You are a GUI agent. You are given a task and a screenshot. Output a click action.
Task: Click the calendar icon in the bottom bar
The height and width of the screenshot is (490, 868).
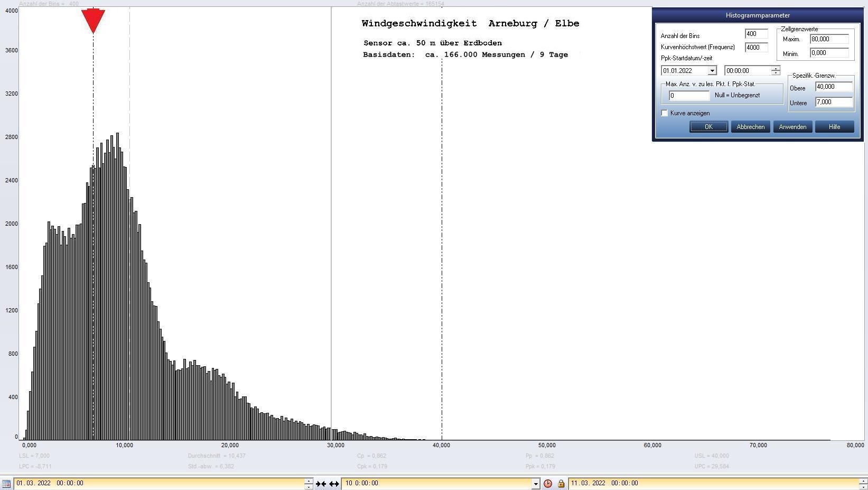pos(6,484)
